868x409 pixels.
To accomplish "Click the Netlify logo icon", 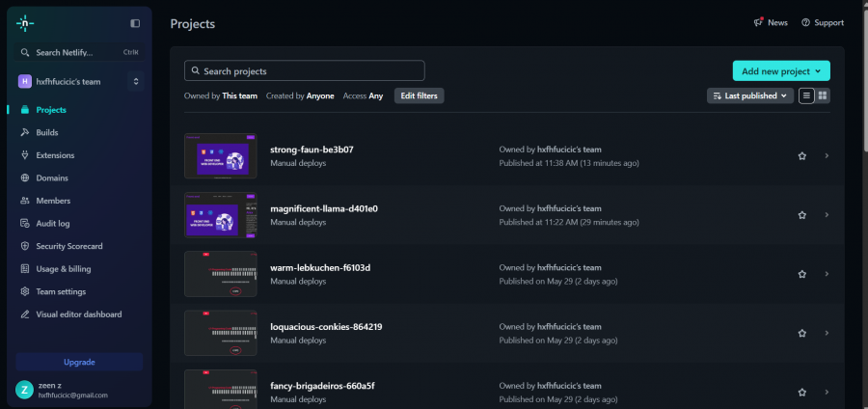I will (x=25, y=23).
